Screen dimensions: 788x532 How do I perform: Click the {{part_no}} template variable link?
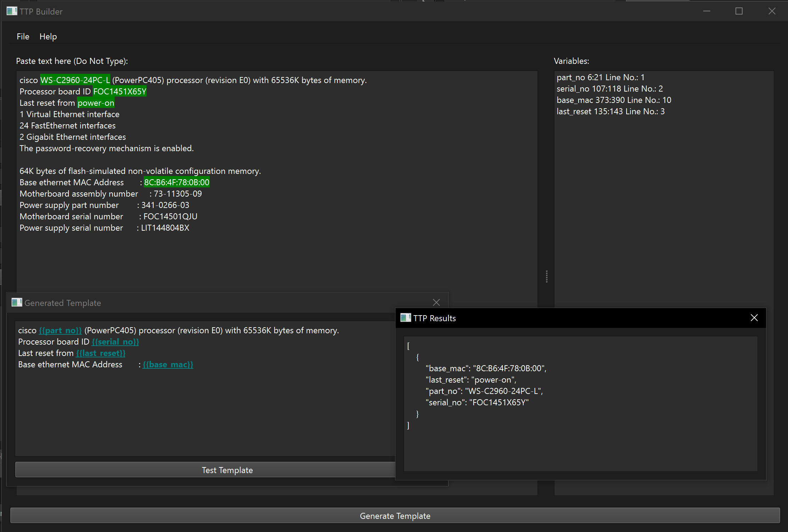(60, 330)
